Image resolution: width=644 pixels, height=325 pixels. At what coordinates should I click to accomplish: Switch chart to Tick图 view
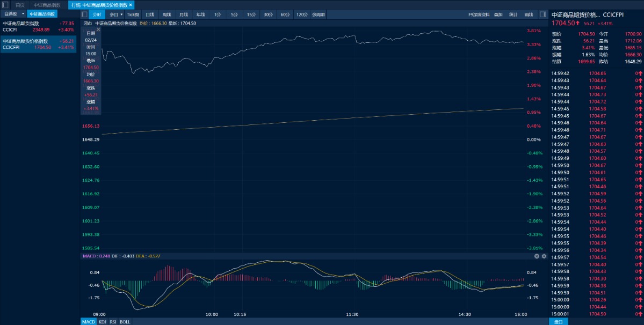pos(133,14)
